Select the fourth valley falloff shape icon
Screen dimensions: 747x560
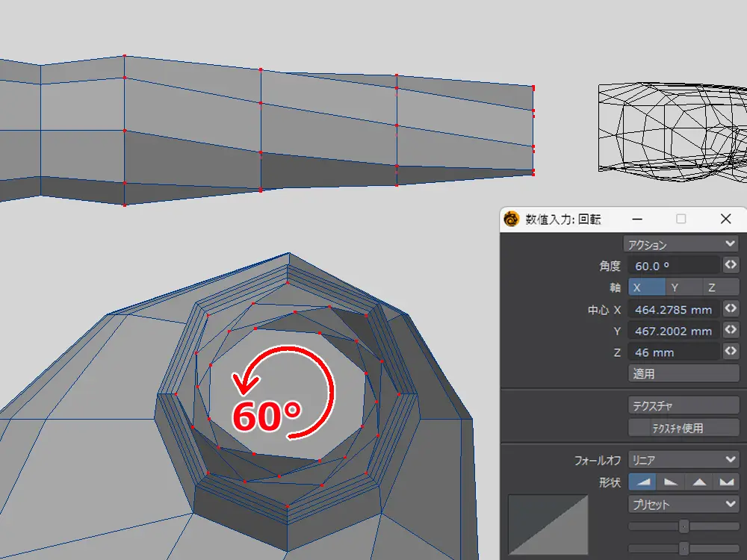click(726, 482)
